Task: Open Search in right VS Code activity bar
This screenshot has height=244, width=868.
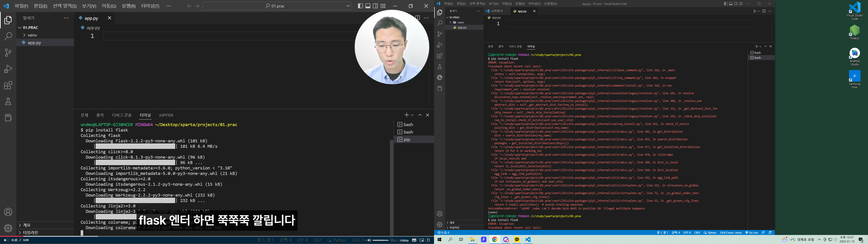Action: pyautogui.click(x=439, y=23)
